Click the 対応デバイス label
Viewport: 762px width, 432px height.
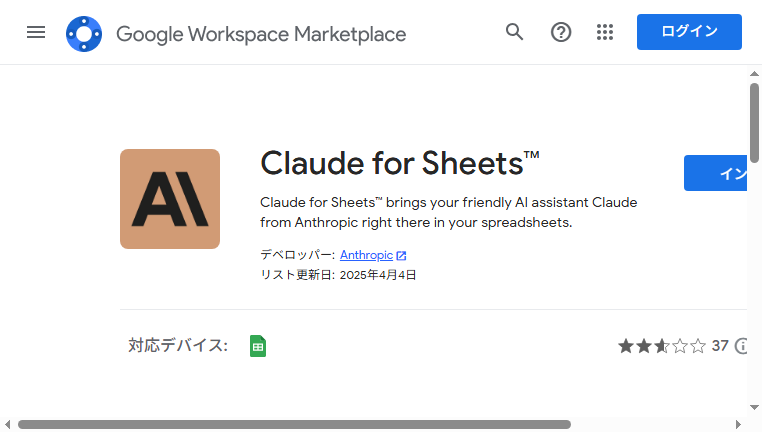[178, 346]
